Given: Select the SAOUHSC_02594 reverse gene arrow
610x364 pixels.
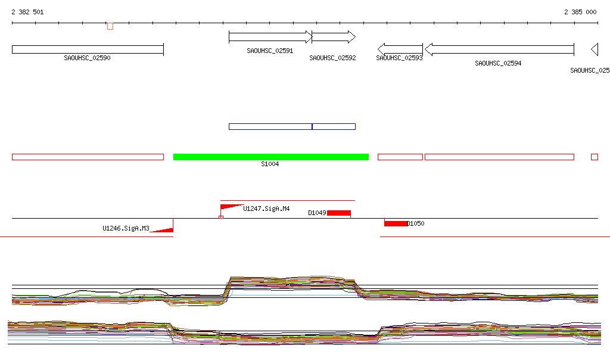Looking at the screenshot, I should pyautogui.click(x=500, y=49).
